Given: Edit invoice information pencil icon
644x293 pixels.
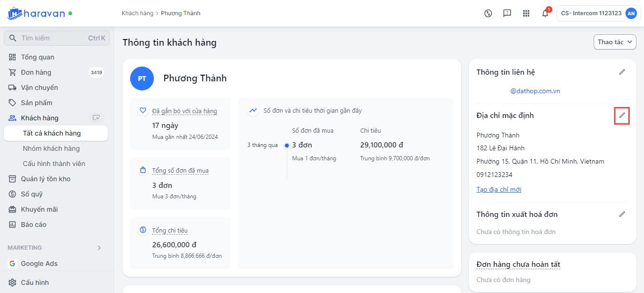Looking at the screenshot, I should [x=622, y=214].
